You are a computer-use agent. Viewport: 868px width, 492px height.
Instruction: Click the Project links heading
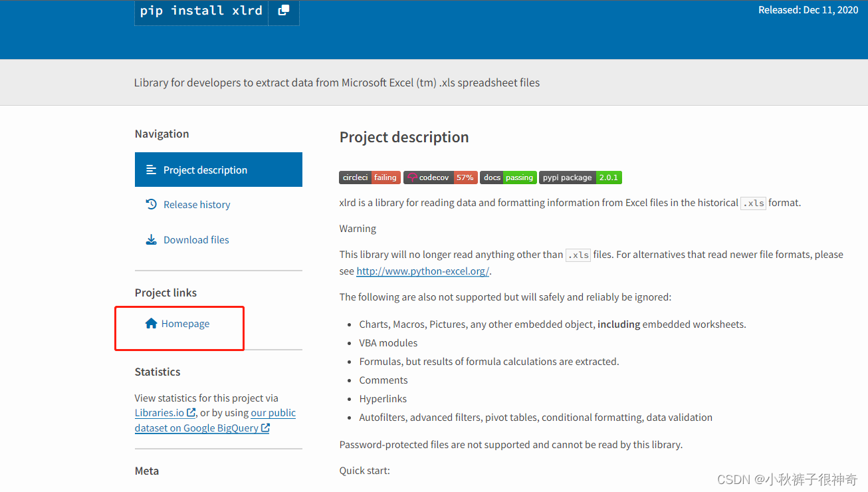coord(165,293)
